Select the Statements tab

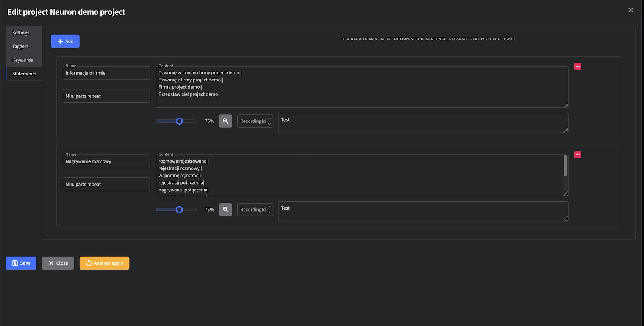point(24,74)
